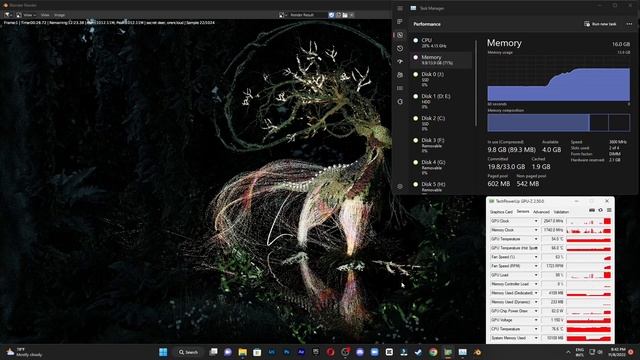640x360 pixels.
Task: Open Memory Clock sensor dropdown
Action: 536,230
